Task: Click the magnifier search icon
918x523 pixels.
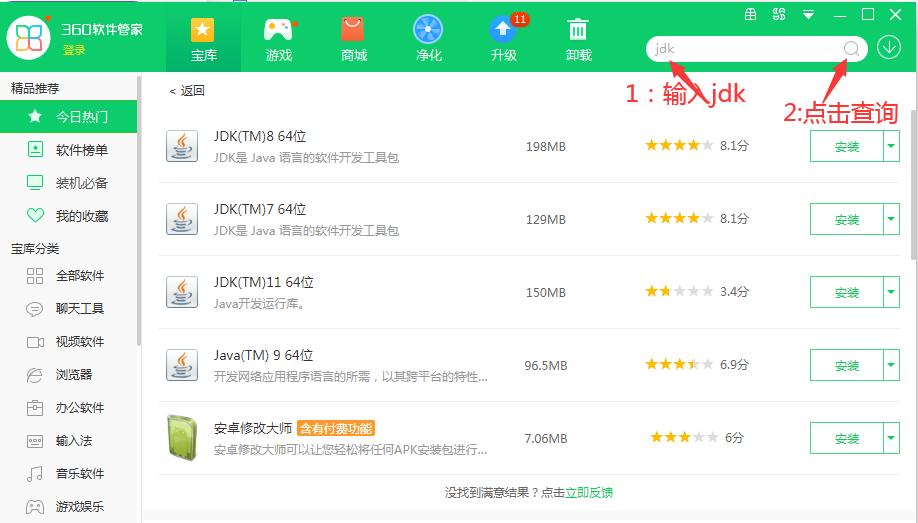Action: [852, 49]
